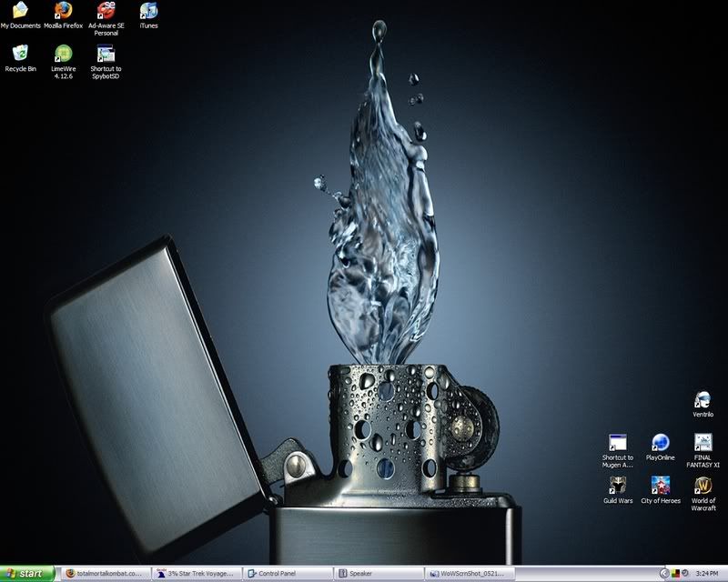Switch to the WoWScrnShot taskbar button
This screenshot has width=728, height=582.
[470, 574]
